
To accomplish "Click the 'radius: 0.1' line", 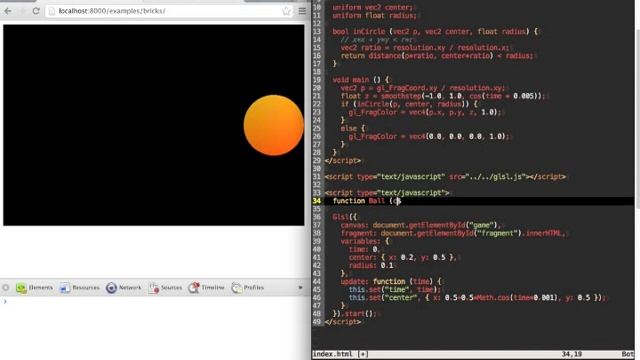I will (x=371, y=266).
